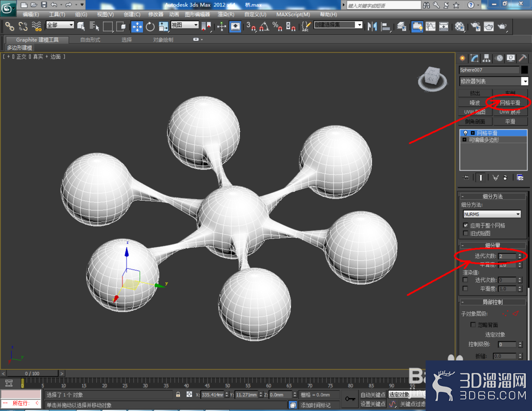Activate the Select and Move tool
The height and width of the screenshot is (411, 532).
coord(137,27)
